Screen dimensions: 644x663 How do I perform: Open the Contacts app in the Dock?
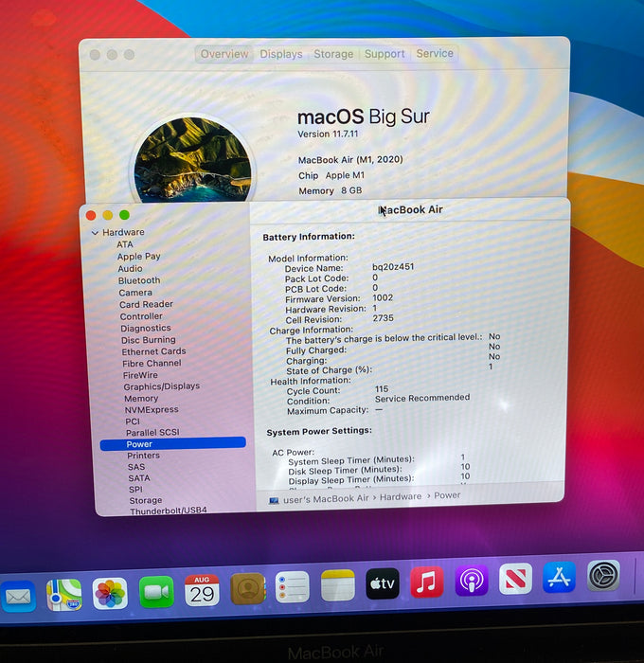248,588
